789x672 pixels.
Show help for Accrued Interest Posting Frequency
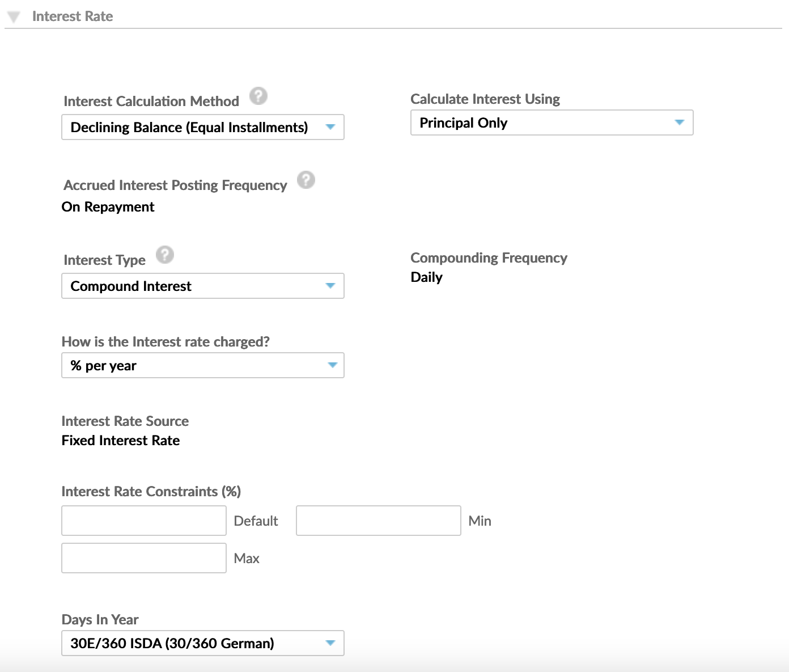coord(306,180)
